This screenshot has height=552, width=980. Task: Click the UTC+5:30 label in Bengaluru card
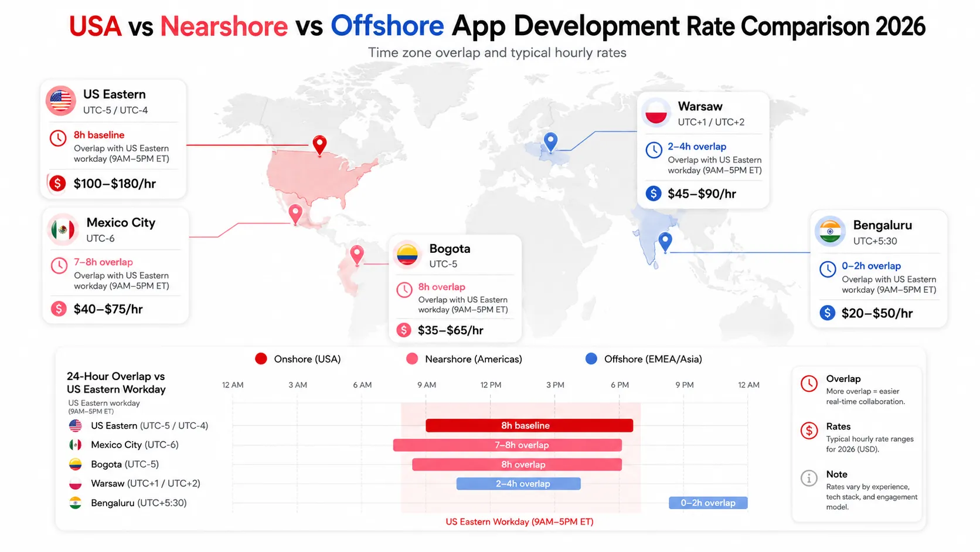[x=875, y=241]
